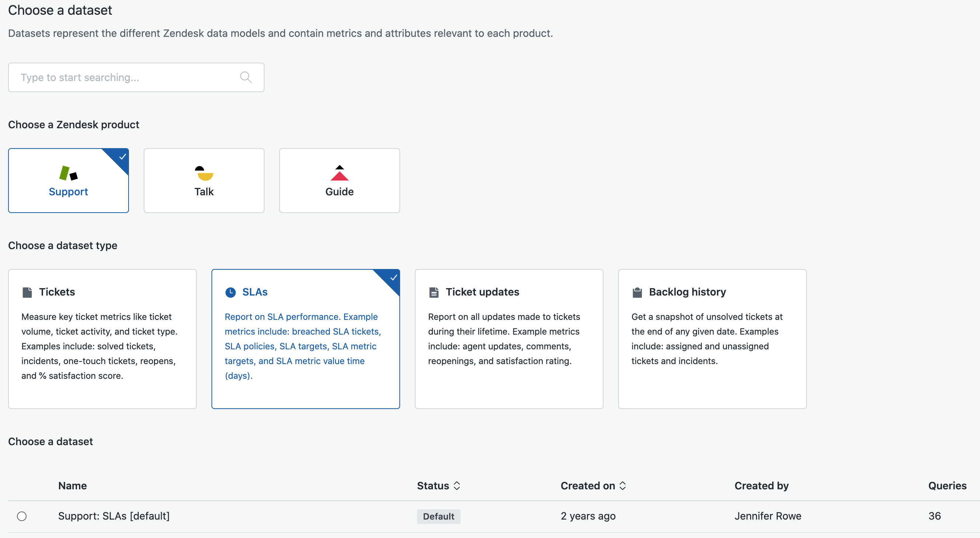
Task: Click the Tickets document icon
Action: point(27,292)
